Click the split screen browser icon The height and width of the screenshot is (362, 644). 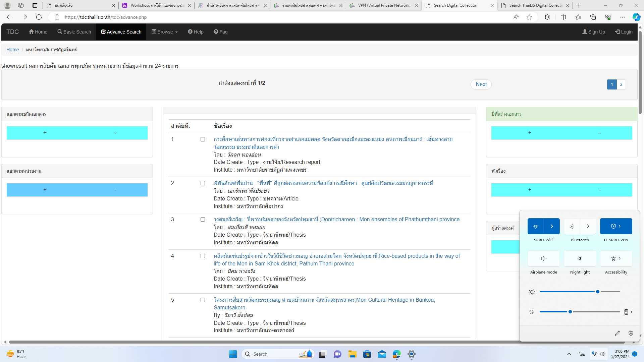563,17
